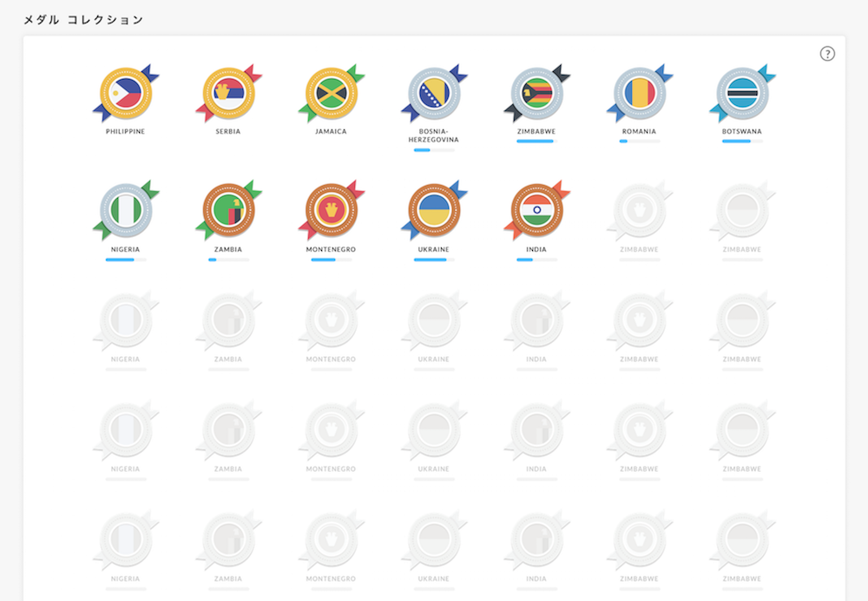
Task: Click the colored Montenegro medal
Action: (332, 210)
